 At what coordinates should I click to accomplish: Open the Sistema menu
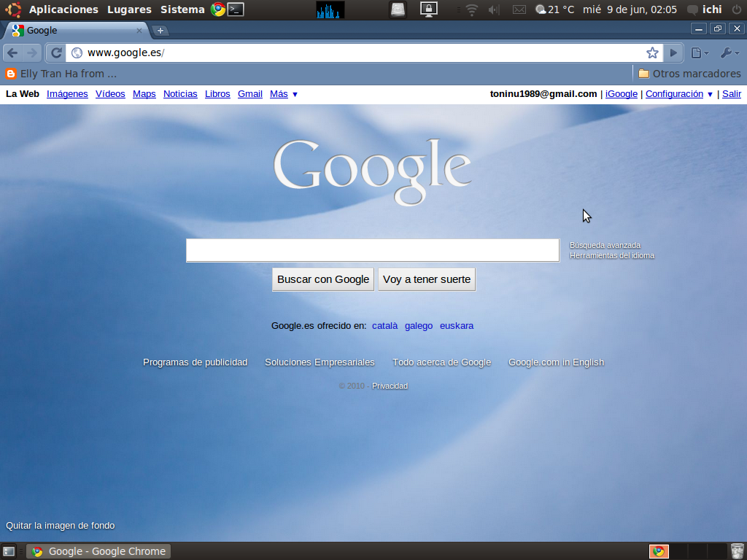tap(182, 9)
